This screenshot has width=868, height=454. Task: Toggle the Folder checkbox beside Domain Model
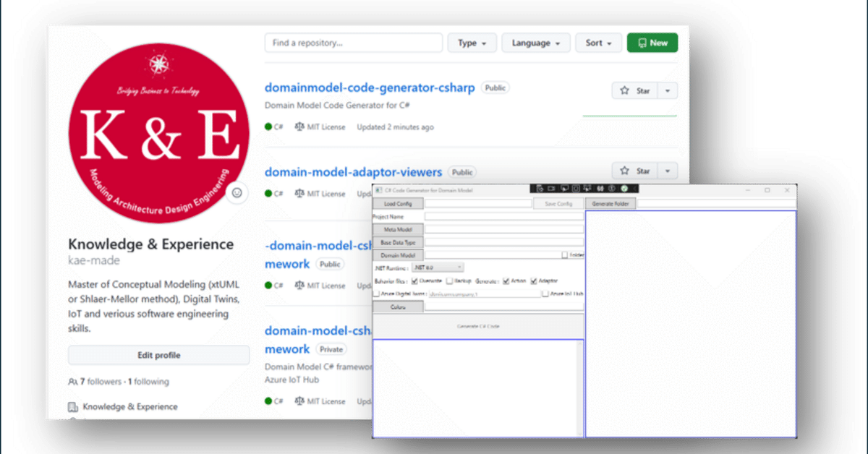pos(565,255)
